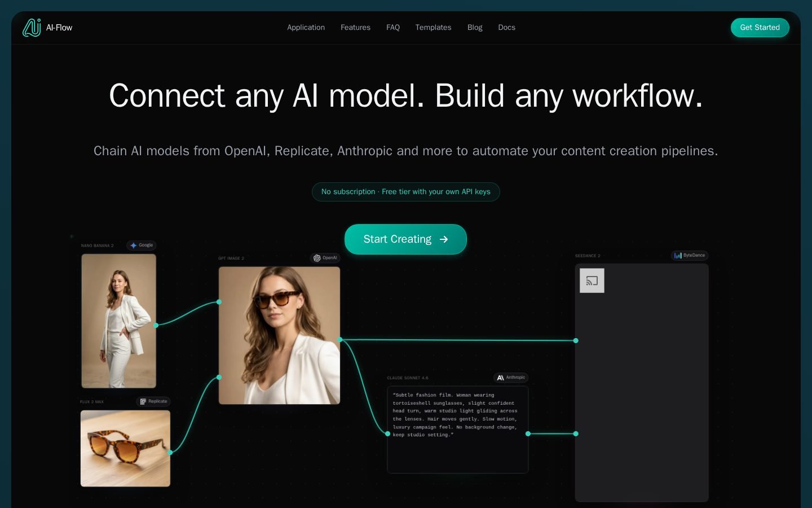The height and width of the screenshot is (508, 812).
Task: Click the cast icon in Seedance node
Action: [592, 281]
